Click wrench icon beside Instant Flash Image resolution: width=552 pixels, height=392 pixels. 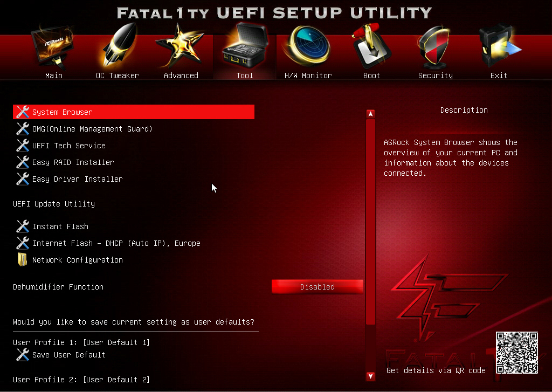[x=23, y=226]
